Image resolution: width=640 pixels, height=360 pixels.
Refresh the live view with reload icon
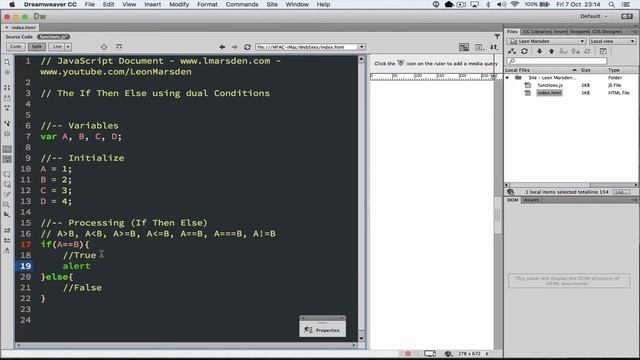247,47
